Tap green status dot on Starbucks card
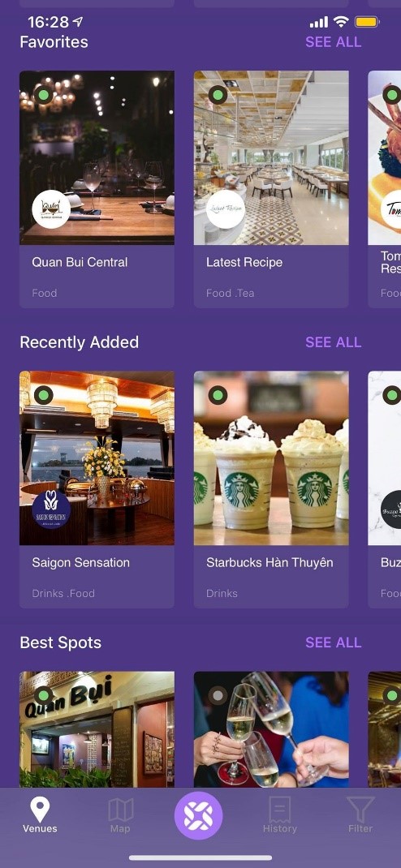The width and height of the screenshot is (401, 868). pyautogui.click(x=218, y=395)
